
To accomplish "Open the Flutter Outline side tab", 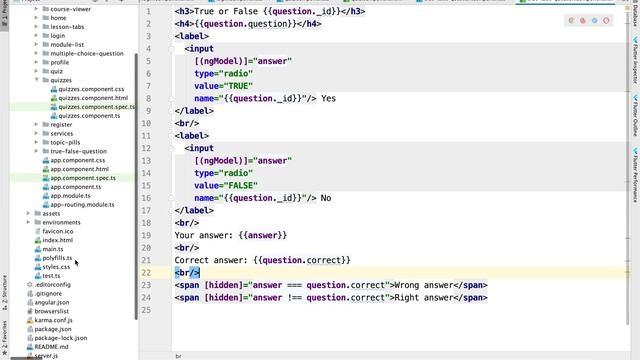I will click(x=635, y=116).
